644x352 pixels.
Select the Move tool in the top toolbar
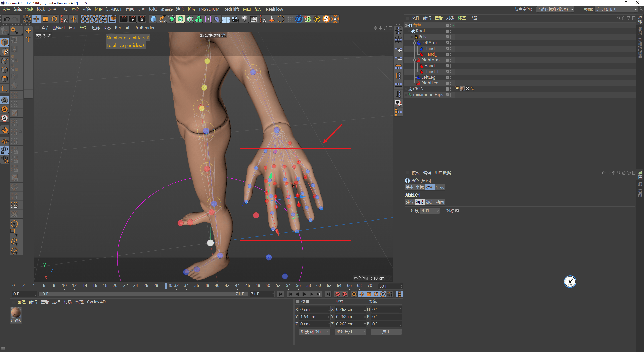coord(36,19)
